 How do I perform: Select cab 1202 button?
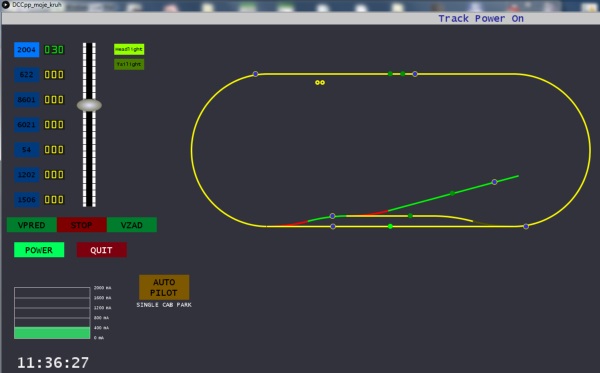click(x=26, y=175)
